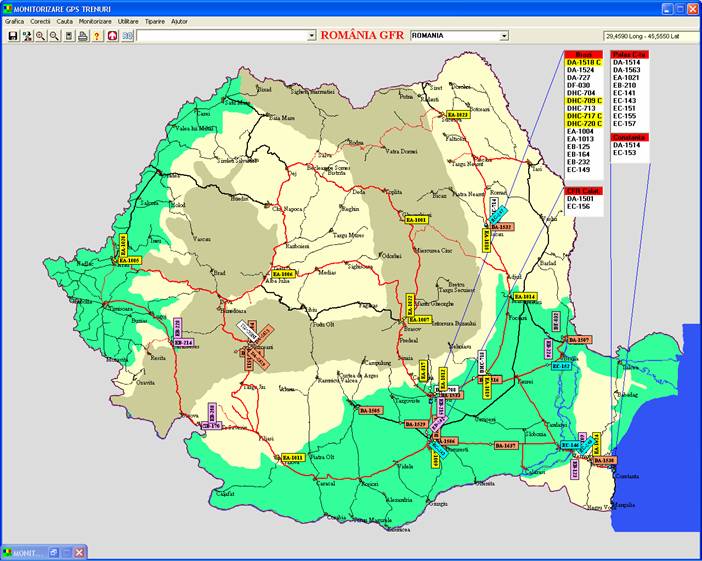
Task: Open help with the question mark icon
Action: (x=97, y=35)
